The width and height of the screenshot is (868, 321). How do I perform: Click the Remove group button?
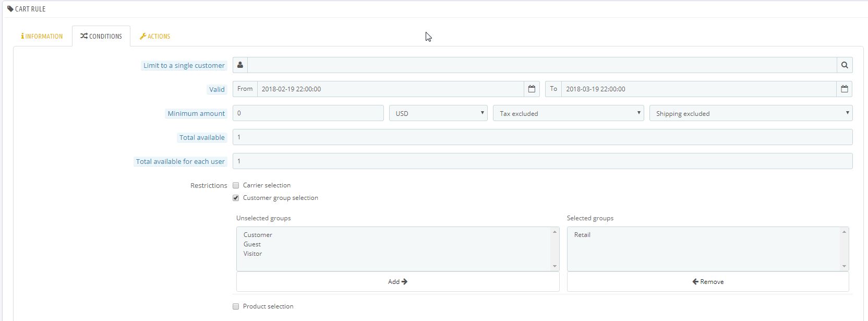click(x=708, y=282)
